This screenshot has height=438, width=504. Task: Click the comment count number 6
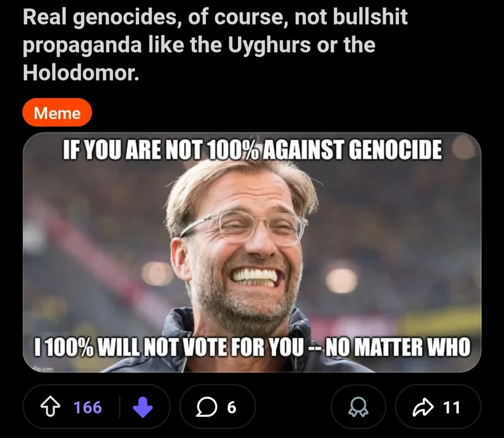click(232, 408)
